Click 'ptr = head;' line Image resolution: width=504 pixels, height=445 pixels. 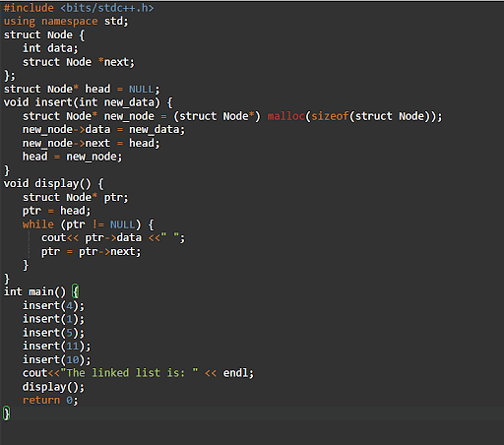[x=56, y=211]
